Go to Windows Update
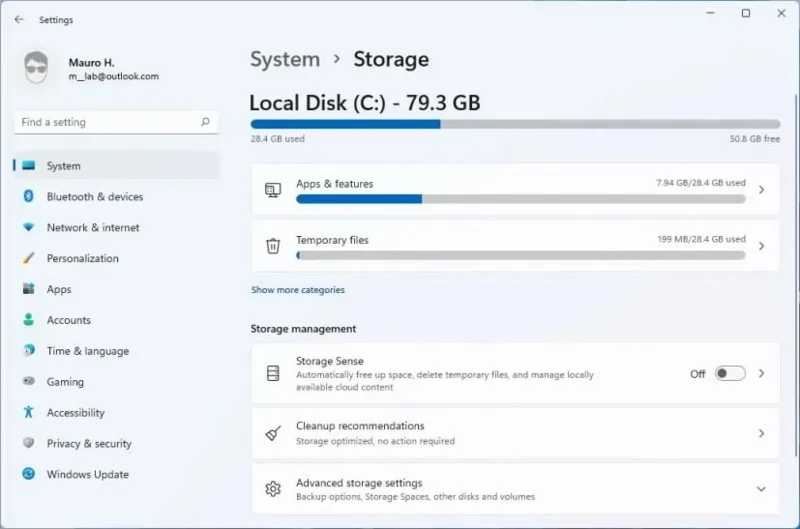The height and width of the screenshot is (529, 800). 117,474
